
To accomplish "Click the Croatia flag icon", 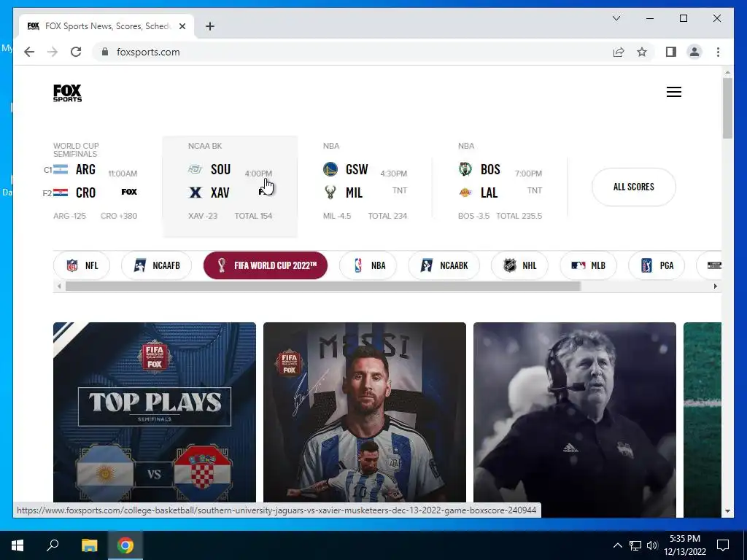I will [60, 192].
